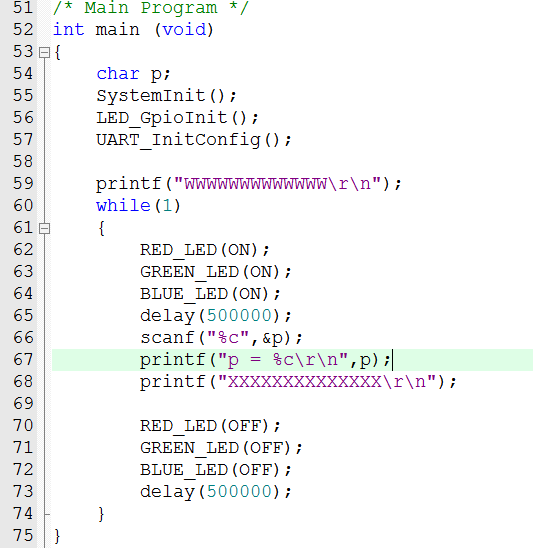The image size is (533, 548).
Task: Click line number 59 in the margin
Action: tap(23, 183)
